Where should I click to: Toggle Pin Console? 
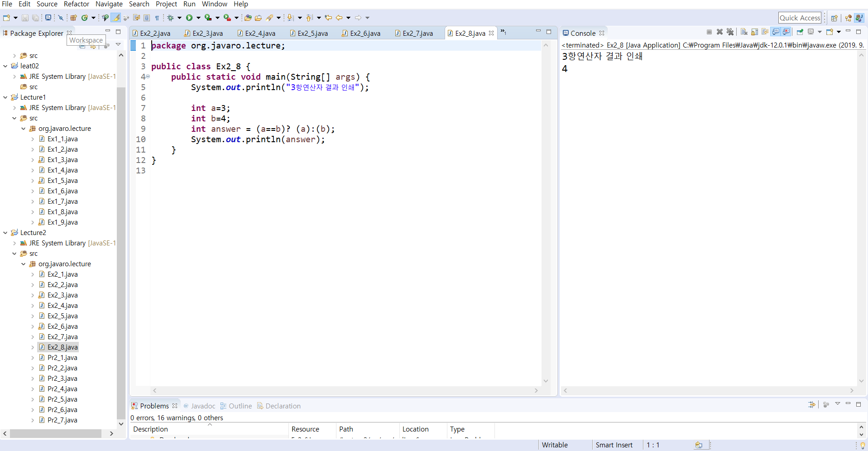tap(800, 32)
